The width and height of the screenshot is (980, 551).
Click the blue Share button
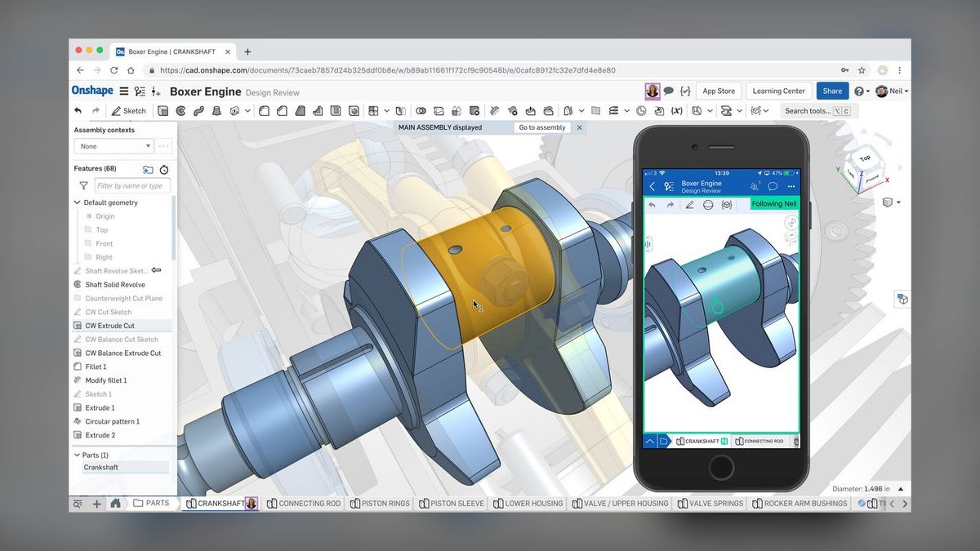(x=832, y=91)
